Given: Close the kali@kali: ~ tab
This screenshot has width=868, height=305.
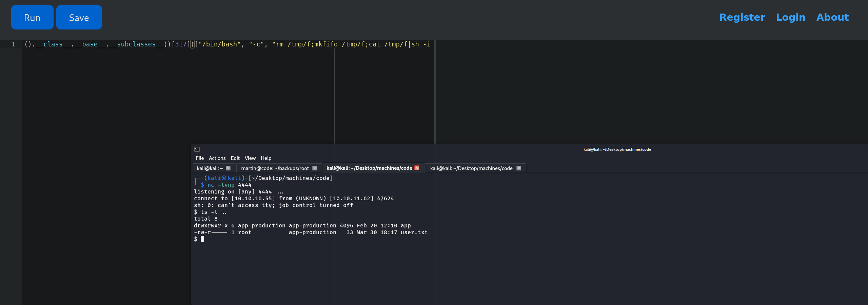Looking at the screenshot, I should (228, 168).
